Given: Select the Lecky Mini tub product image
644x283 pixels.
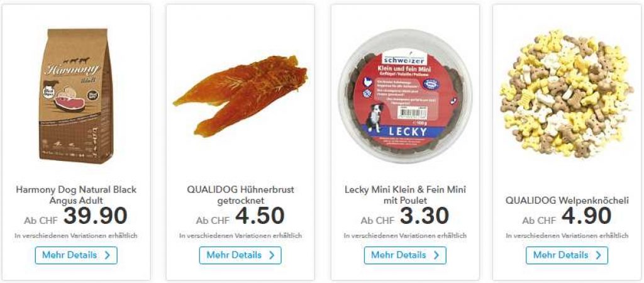Looking at the screenshot, I should click(x=405, y=96).
